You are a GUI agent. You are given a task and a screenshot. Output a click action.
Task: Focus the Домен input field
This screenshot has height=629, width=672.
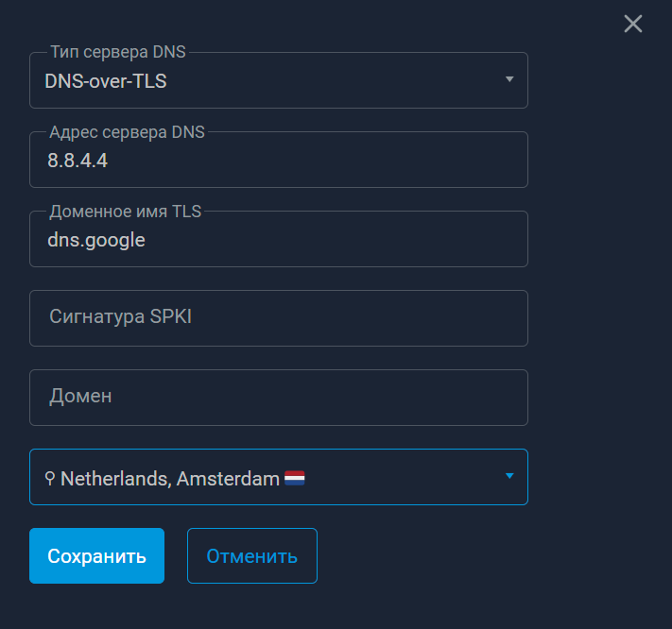coord(279,398)
